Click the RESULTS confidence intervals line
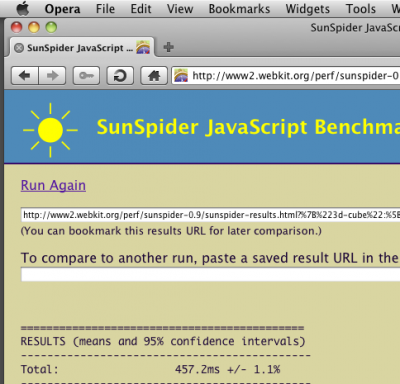Image resolution: width=400 pixels, height=384 pixels. pyautogui.click(x=163, y=341)
